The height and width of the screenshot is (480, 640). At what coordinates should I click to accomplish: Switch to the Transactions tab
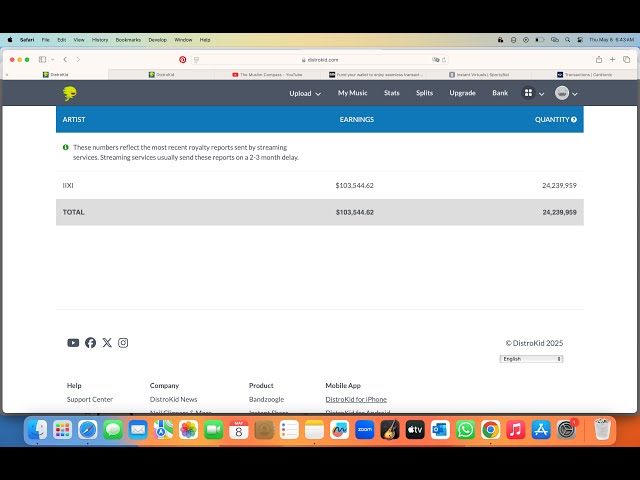584,75
